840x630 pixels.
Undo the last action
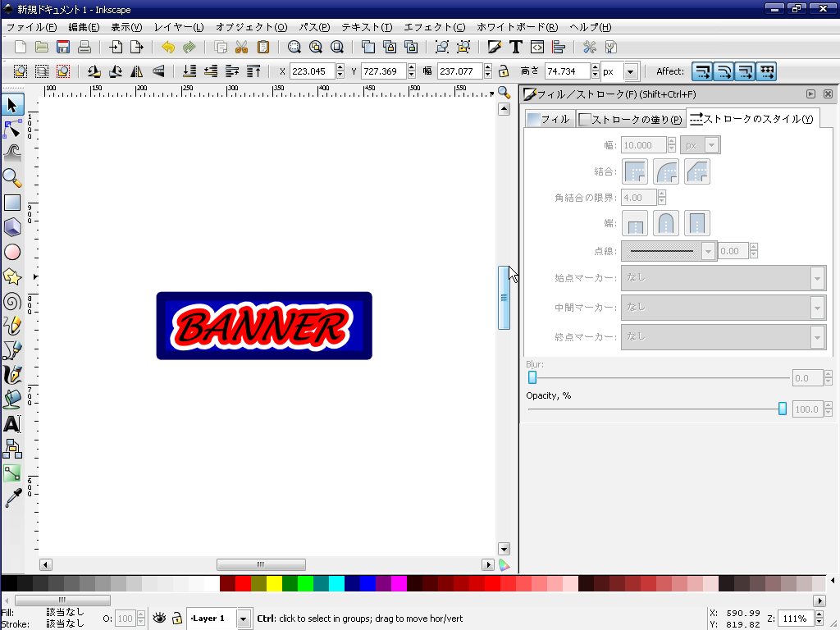(x=168, y=47)
